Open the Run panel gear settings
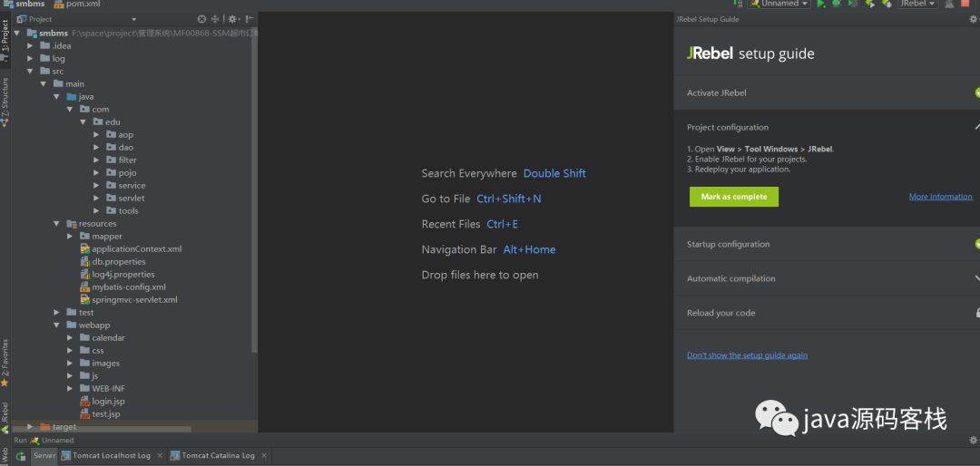 pos(973,440)
